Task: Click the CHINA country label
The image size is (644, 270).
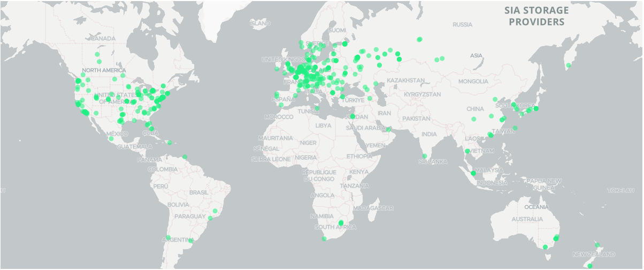Action: pyautogui.click(x=475, y=109)
